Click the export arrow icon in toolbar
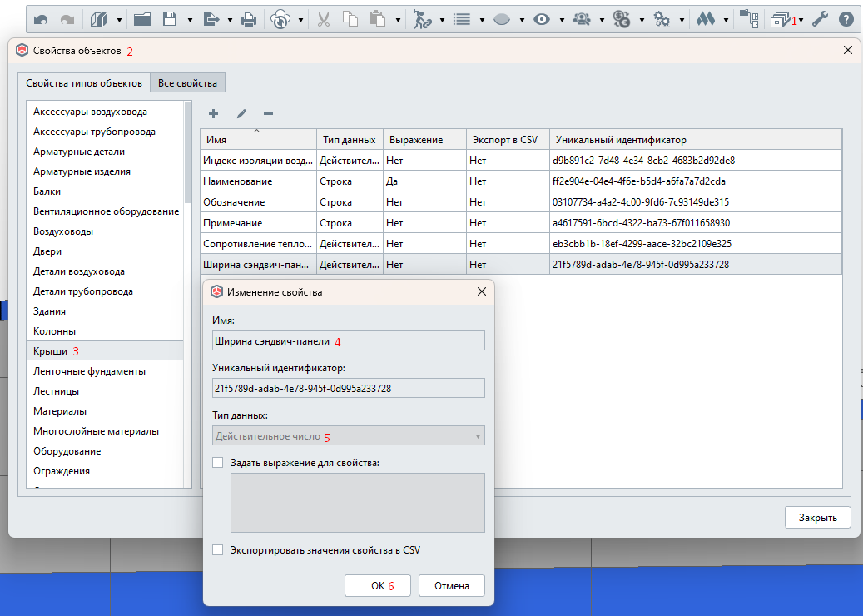 pyautogui.click(x=211, y=20)
